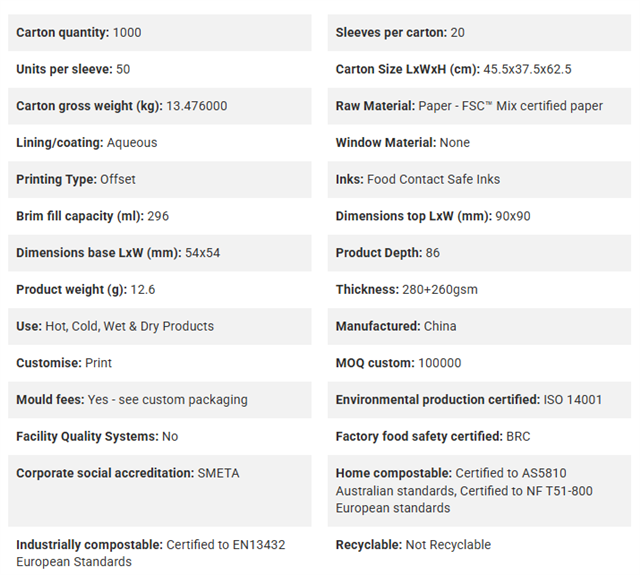The height and width of the screenshot is (575, 640).
Task: Select Carton Size LxWxH dimensions text
Action: pos(527,69)
